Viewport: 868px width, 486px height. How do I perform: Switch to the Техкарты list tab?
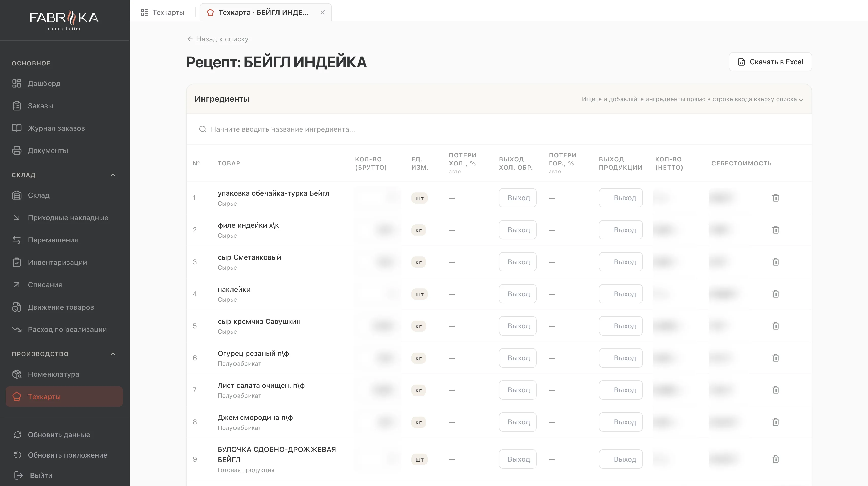click(x=162, y=12)
